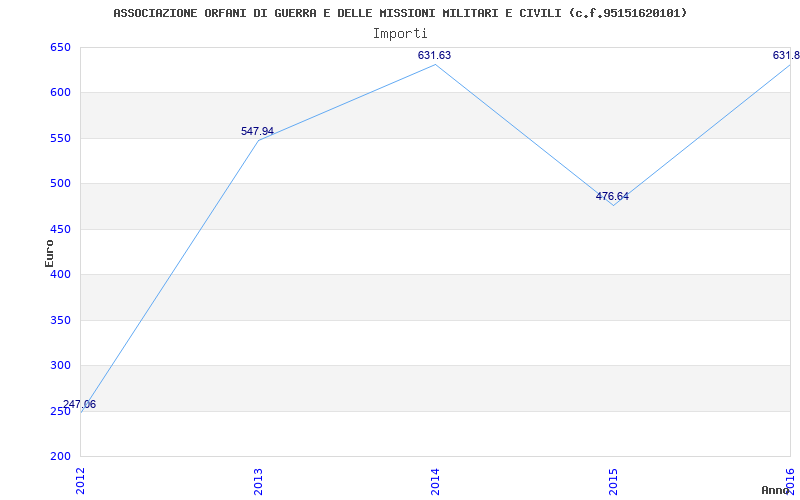
Task: Click the 247.06 data point label
Action: [79, 405]
